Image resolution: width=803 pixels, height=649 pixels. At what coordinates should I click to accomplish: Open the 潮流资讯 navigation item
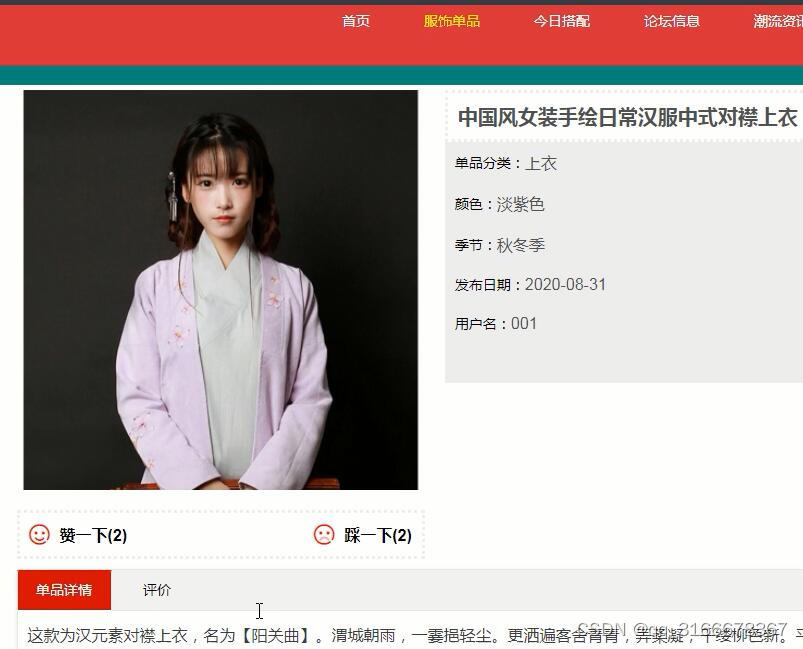[778, 21]
